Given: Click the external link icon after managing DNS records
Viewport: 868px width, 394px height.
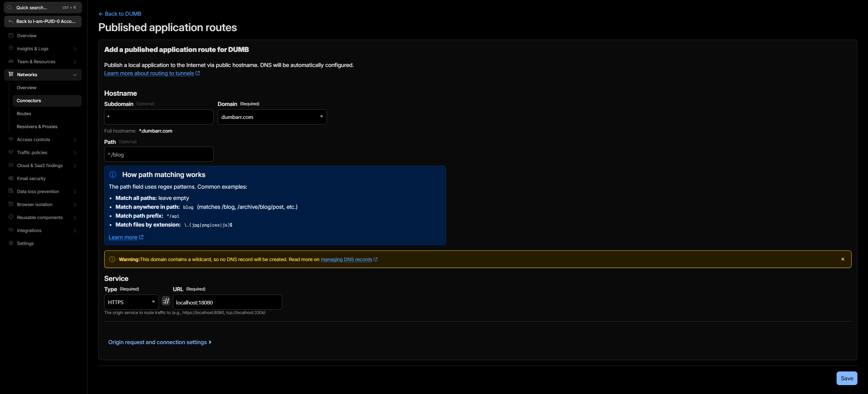Looking at the screenshot, I should click(x=376, y=259).
